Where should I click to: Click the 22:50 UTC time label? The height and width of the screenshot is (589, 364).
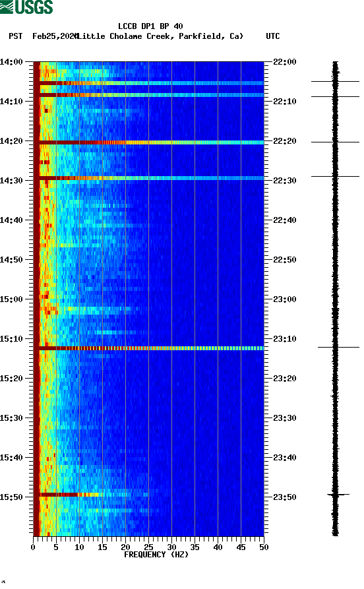click(x=285, y=260)
